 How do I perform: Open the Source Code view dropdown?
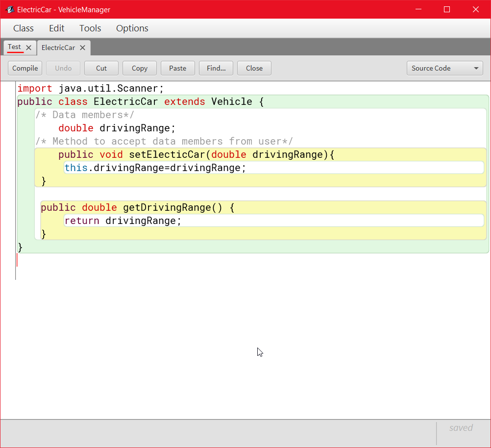click(444, 68)
